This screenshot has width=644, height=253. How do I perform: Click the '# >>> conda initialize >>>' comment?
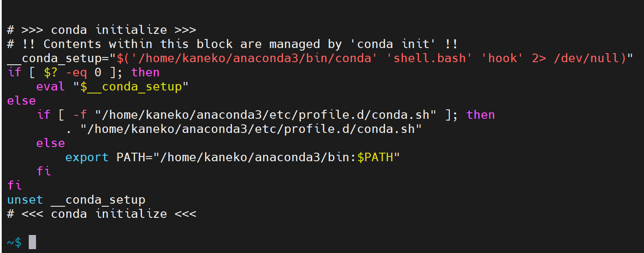pos(102,30)
